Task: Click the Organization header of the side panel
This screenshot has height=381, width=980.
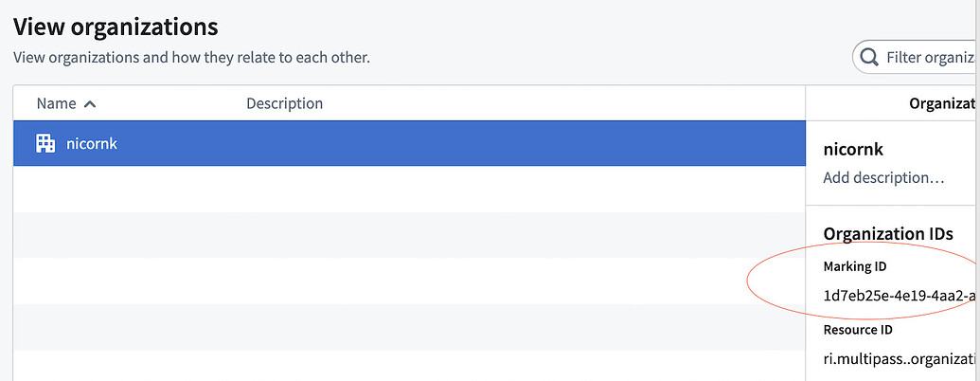Action: (x=944, y=103)
